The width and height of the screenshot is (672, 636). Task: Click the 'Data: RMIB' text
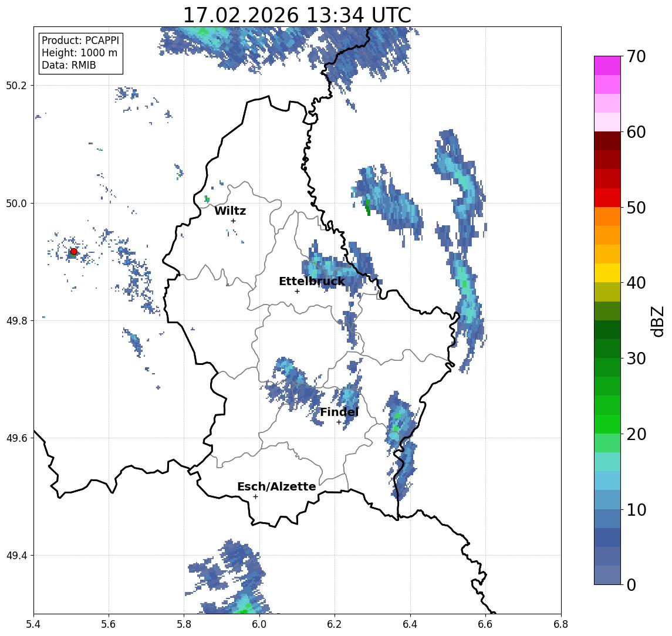(69, 65)
